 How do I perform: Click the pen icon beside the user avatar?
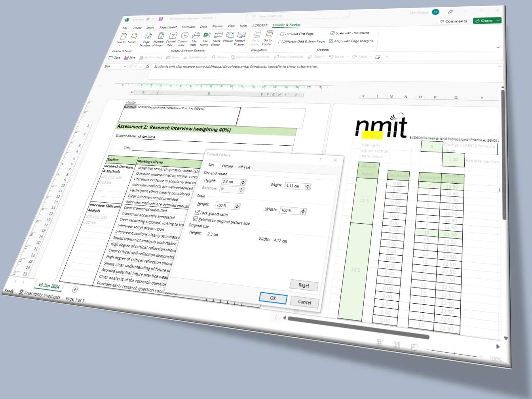click(x=450, y=11)
